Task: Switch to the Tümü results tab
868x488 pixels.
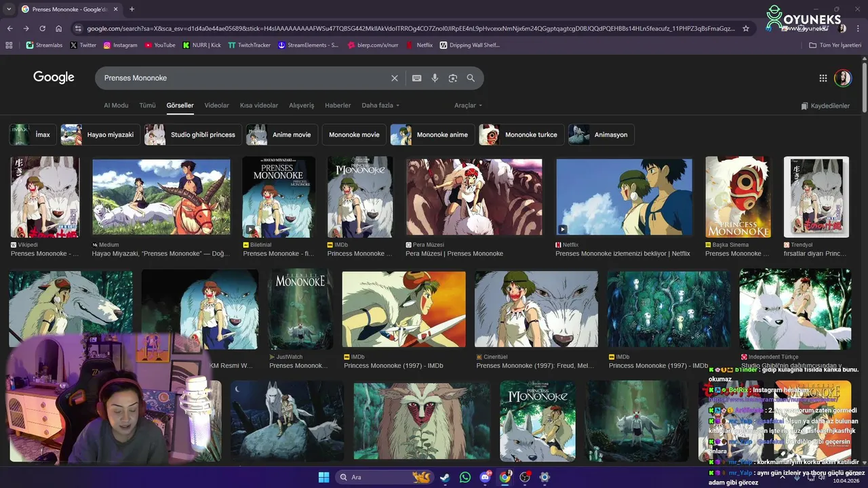Action: point(147,106)
